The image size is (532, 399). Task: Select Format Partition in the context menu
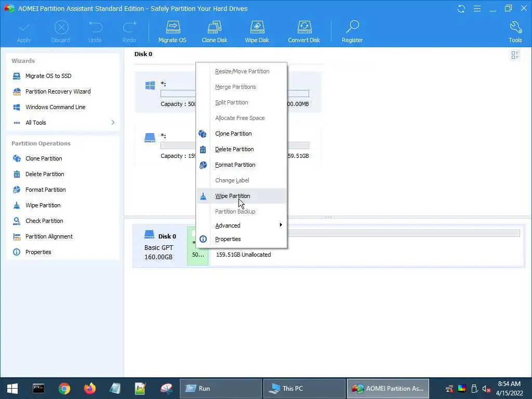click(242, 165)
